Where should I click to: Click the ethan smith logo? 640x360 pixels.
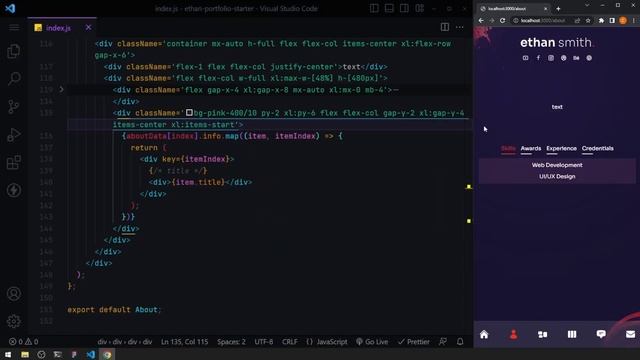pos(556,42)
